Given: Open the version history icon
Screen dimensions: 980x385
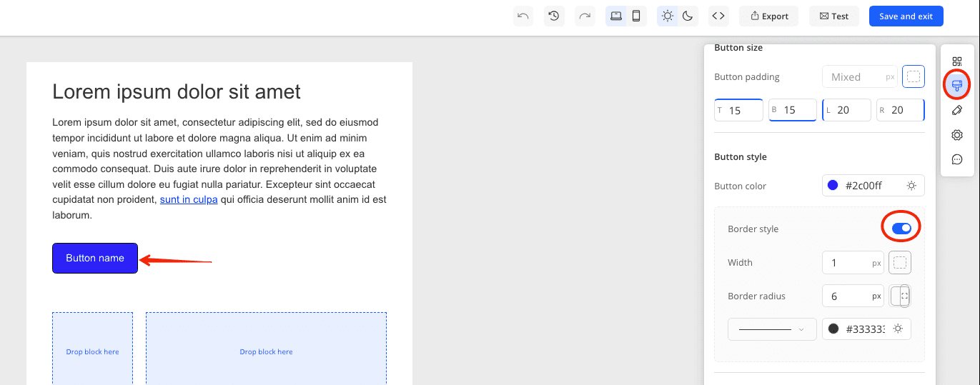Looking at the screenshot, I should 554,16.
